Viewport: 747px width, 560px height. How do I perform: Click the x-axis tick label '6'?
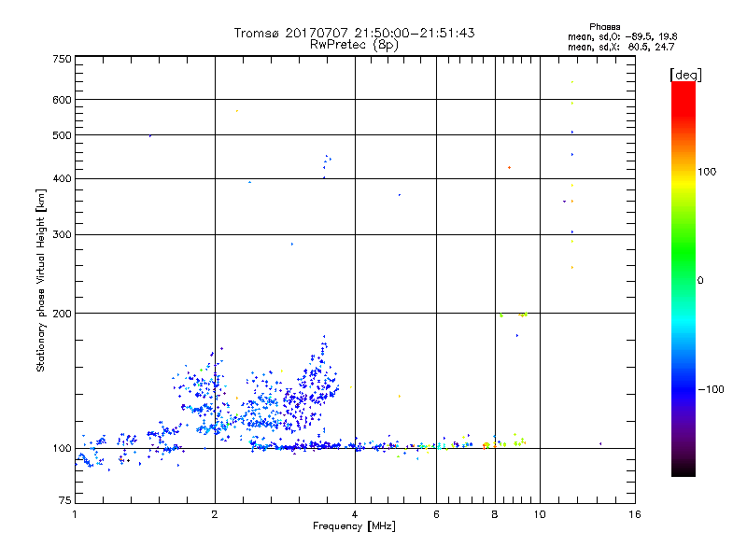click(436, 514)
